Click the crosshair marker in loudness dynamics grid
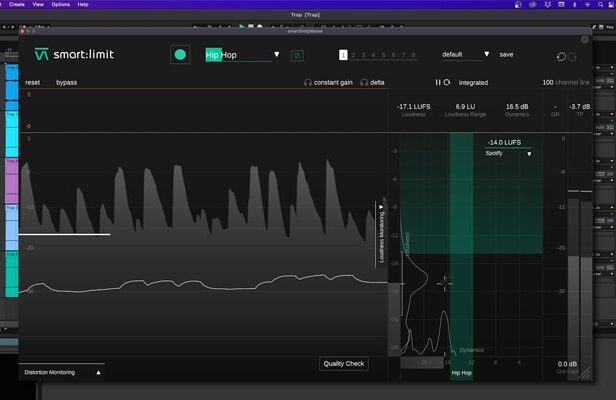The height and width of the screenshot is (400, 616). click(x=445, y=283)
